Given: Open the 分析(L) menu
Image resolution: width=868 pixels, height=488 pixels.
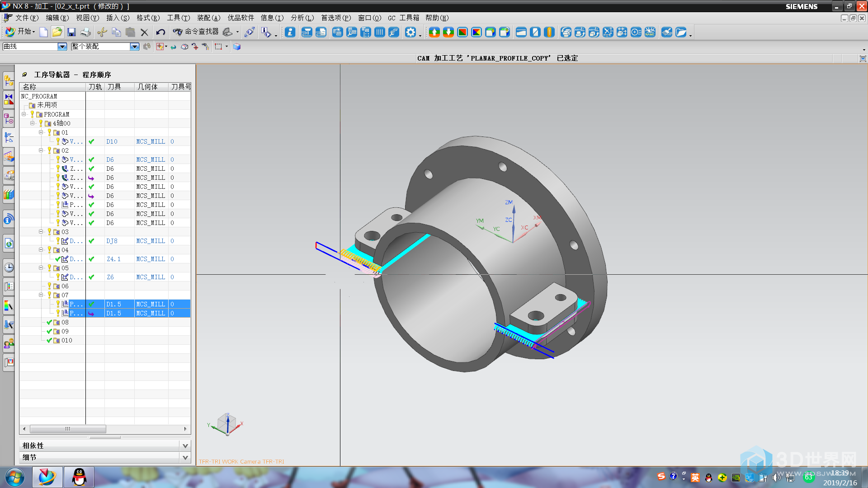Looking at the screenshot, I should pyautogui.click(x=302, y=18).
